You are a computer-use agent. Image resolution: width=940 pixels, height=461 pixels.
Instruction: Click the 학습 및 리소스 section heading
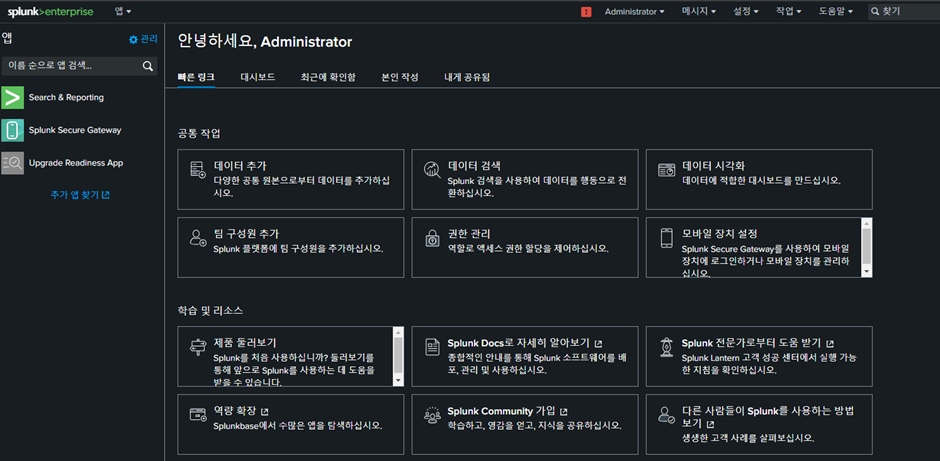(x=210, y=311)
